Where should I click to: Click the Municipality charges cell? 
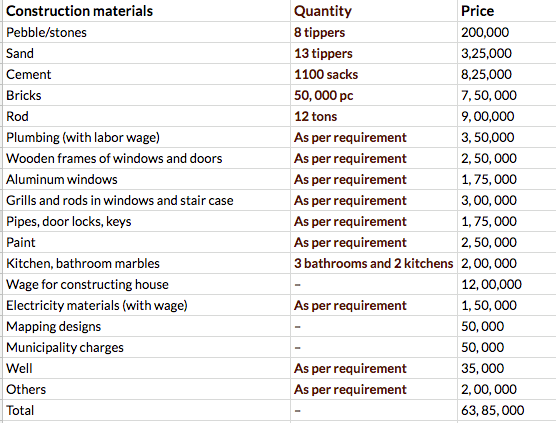pyautogui.click(x=146, y=347)
